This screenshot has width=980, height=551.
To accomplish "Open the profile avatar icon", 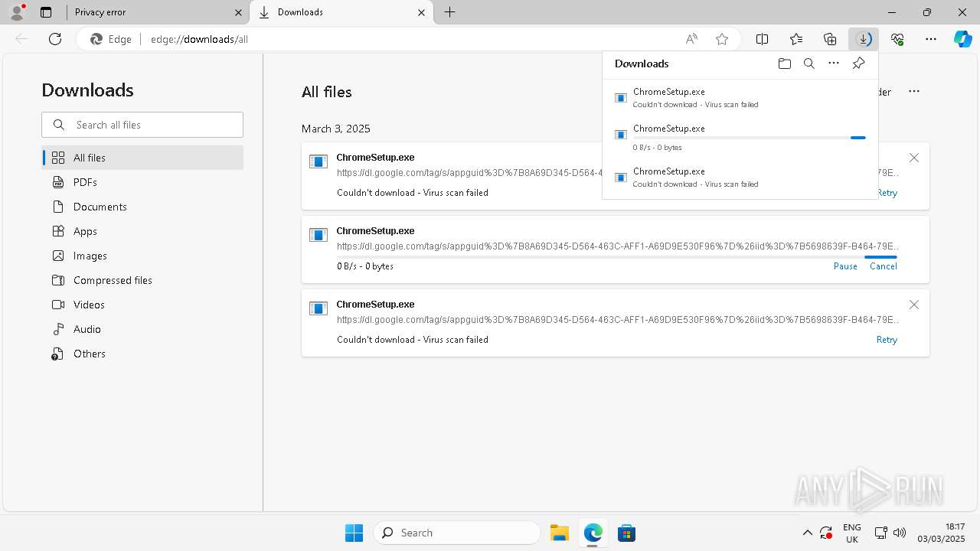I will [17, 12].
